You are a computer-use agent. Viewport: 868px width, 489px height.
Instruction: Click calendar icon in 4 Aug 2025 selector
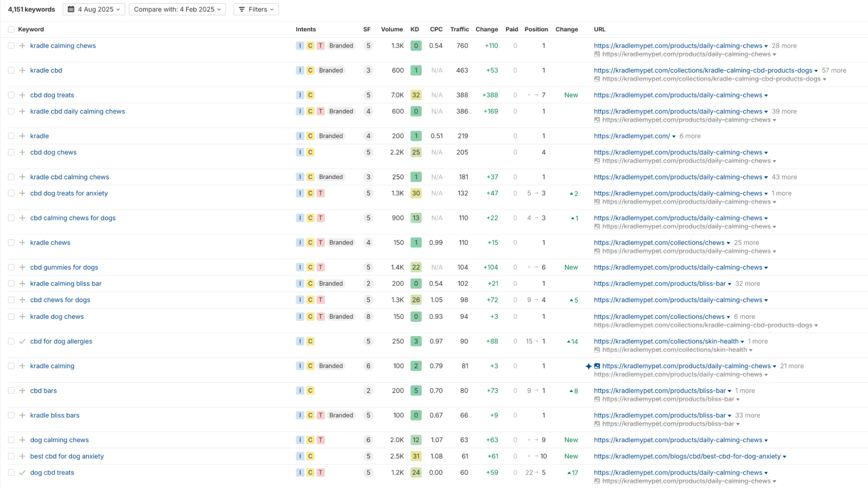pos(71,9)
